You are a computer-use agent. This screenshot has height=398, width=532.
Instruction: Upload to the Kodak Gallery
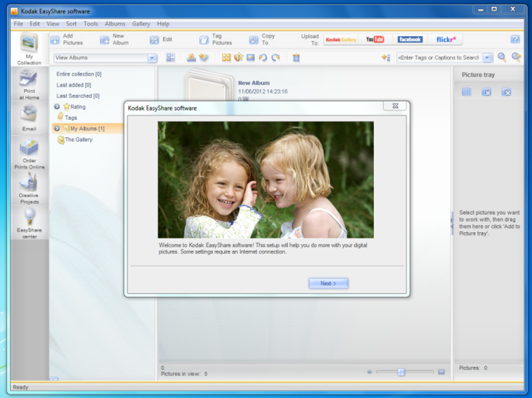(341, 40)
